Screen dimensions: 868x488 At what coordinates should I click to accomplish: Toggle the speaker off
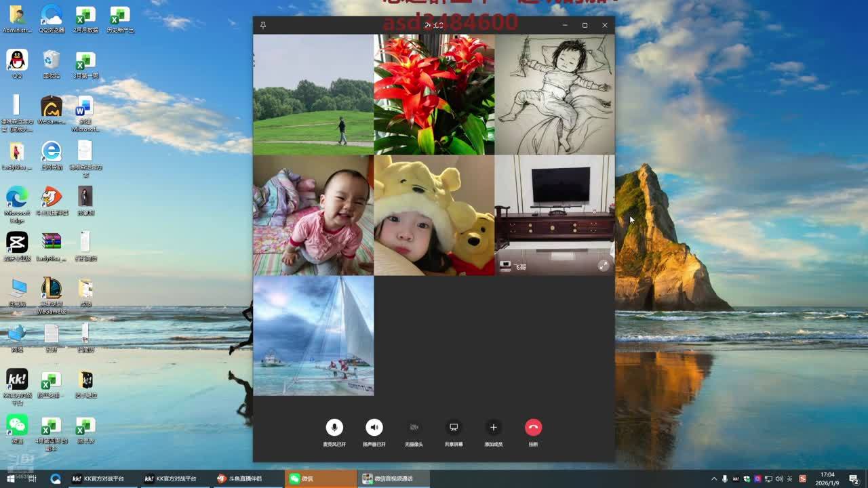[x=374, y=427]
